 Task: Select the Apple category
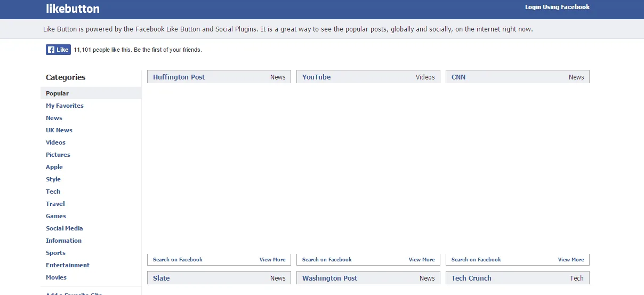tap(54, 167)
